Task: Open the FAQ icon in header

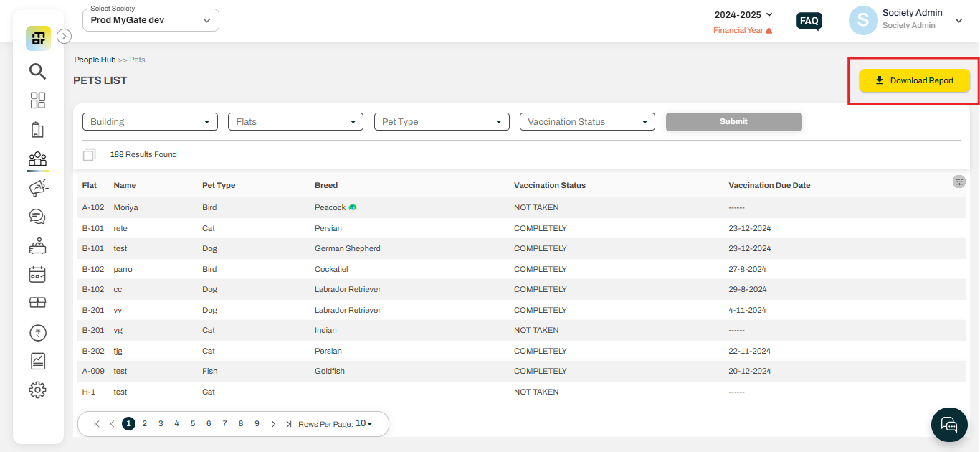Action: 809,21
